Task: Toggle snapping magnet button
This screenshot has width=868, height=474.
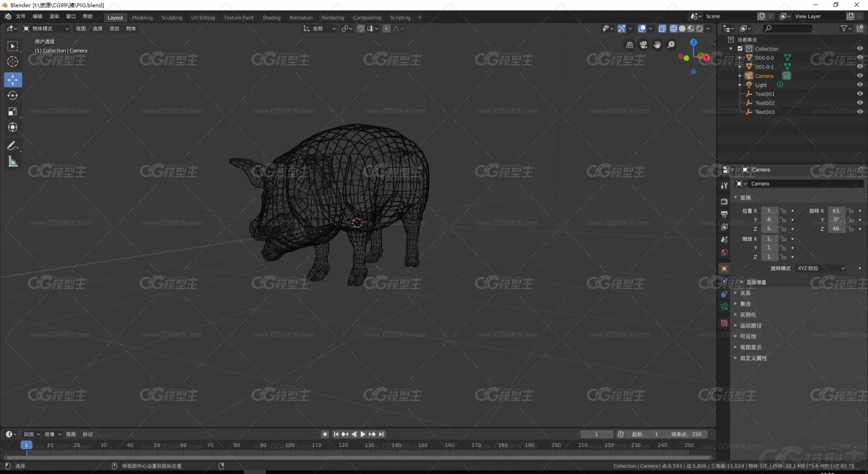Action: (x=361, y=29)
